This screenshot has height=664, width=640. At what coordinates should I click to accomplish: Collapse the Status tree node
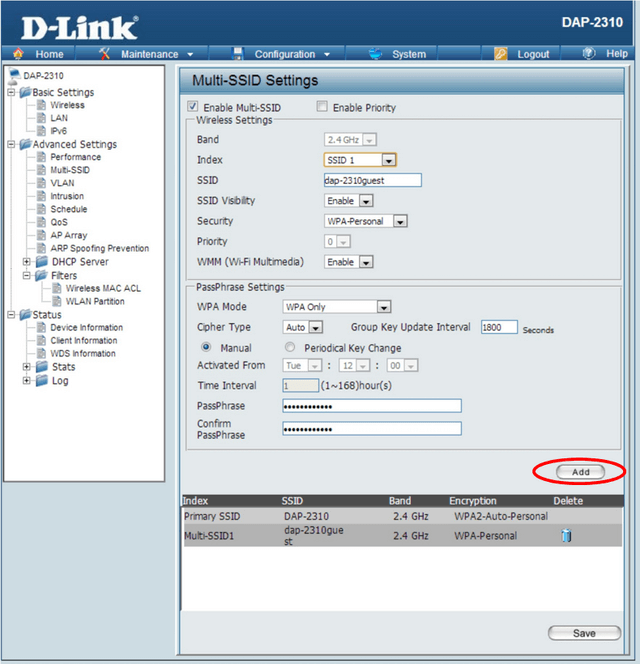coord(11,315)
